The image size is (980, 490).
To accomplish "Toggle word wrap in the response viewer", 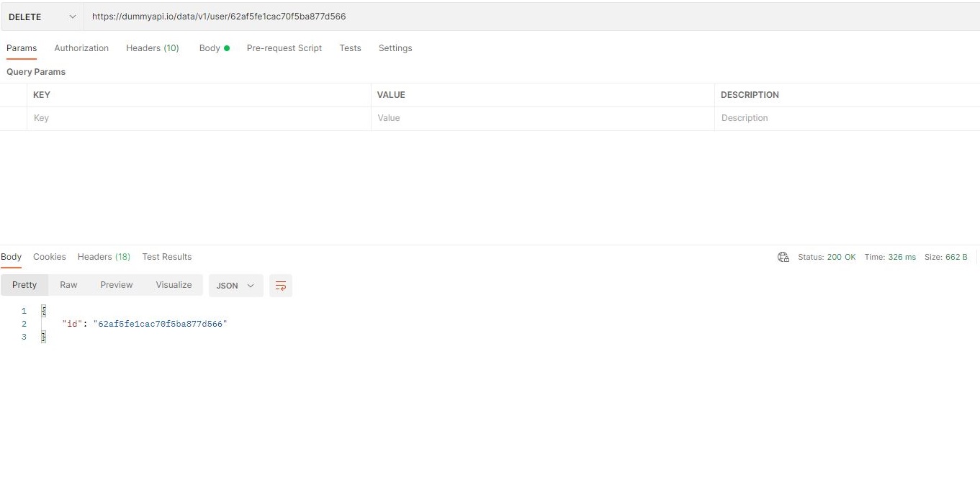I will tap(281, 285).
